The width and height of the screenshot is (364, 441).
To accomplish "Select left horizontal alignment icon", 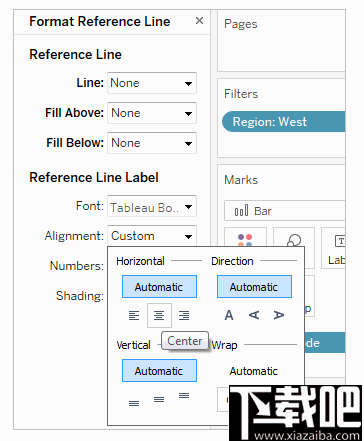I will point(134,315).
